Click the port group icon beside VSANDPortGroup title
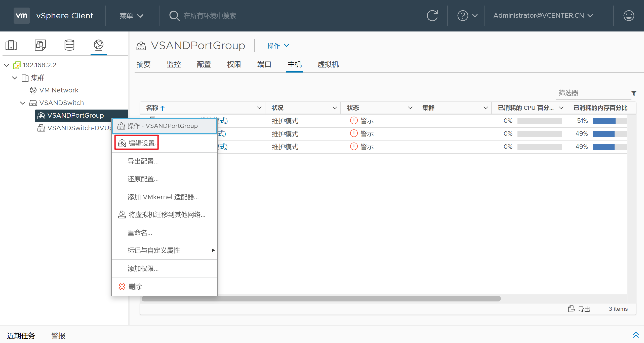644x343 pixels. coord(141,46)
